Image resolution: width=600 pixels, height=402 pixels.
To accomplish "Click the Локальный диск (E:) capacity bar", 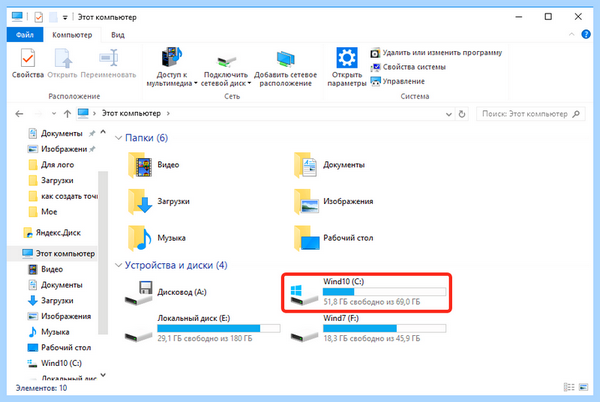I will pos(218,328).
